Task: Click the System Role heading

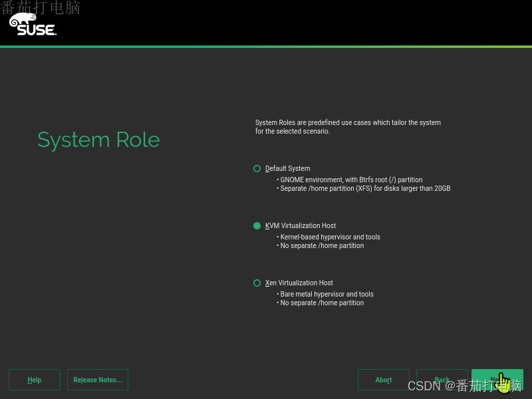Action: (x=98, y=140)
